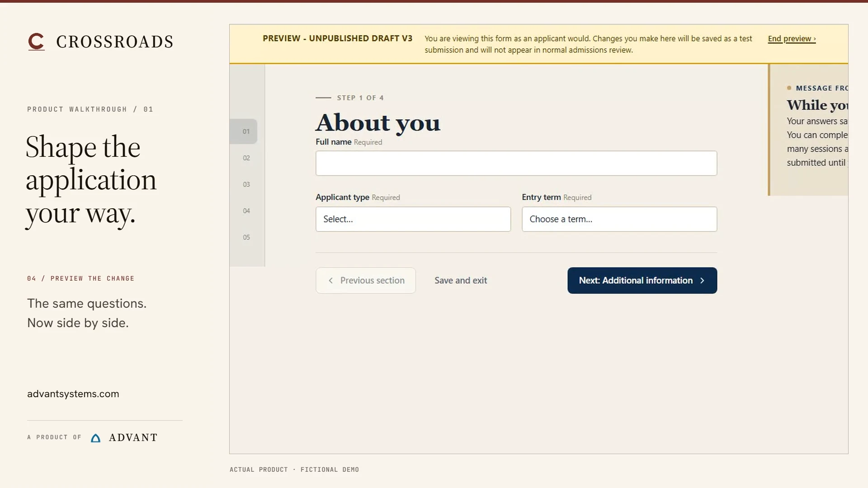Open the Entry term Choose a term dropdown

(x=619, y=219)
